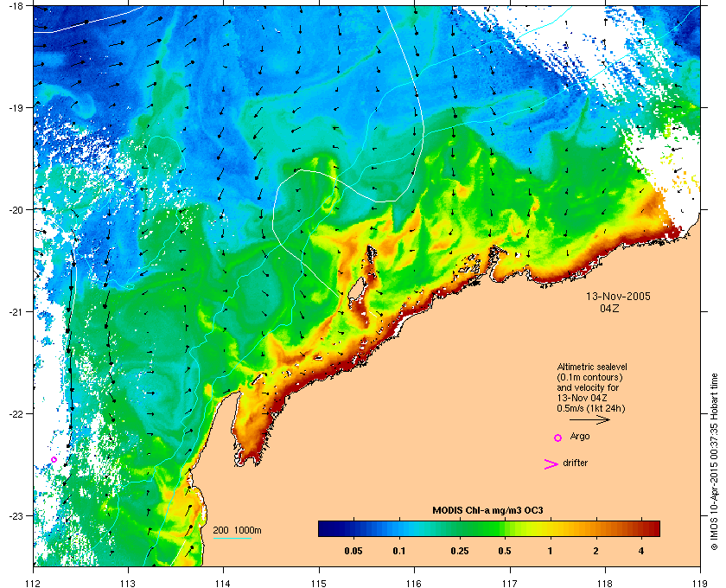The image size is (726, 588).
Task: Click colorbar tick label 0.05
Action: tap(353, 552)
